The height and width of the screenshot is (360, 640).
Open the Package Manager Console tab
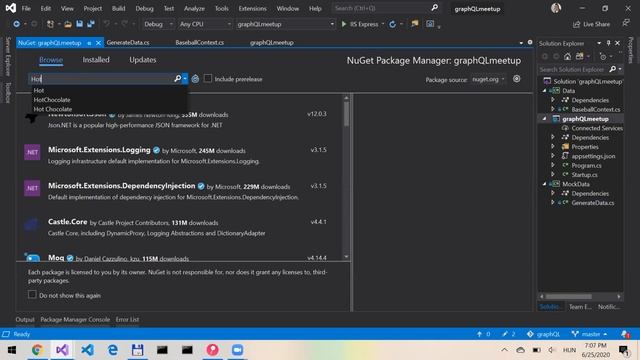(x=75, y=319)
